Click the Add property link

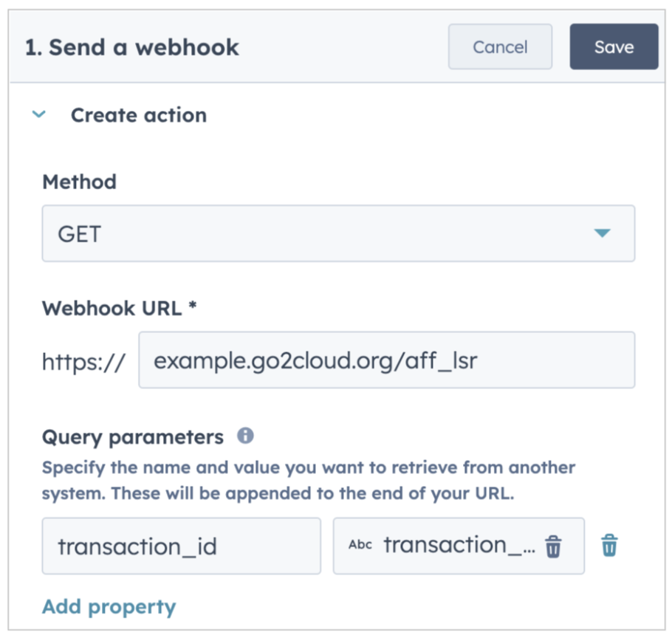point(109,607)
